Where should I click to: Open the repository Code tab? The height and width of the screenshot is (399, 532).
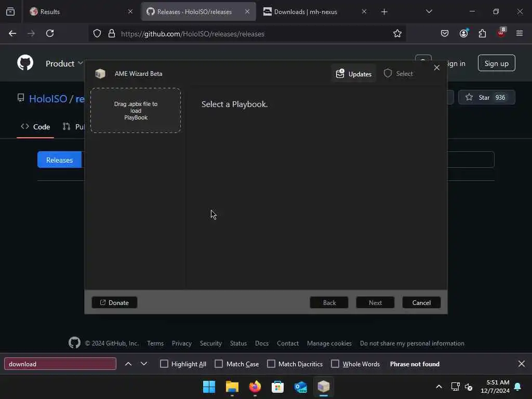tap(35, 127)
